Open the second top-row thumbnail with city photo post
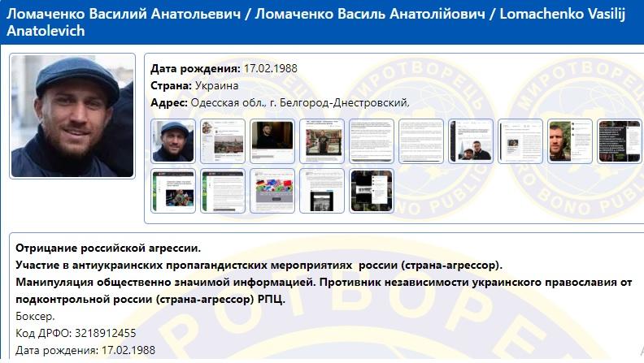 point(223,141)
